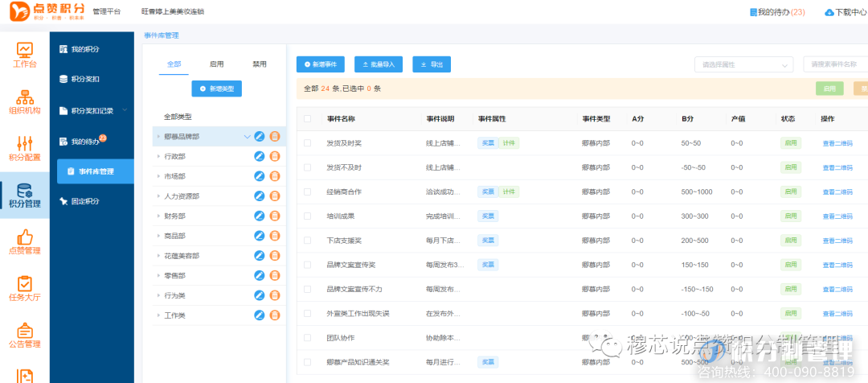This screenshot has height=383, width=868.
Task: Check the box for 发货及时奖
Action: [307, 143]
